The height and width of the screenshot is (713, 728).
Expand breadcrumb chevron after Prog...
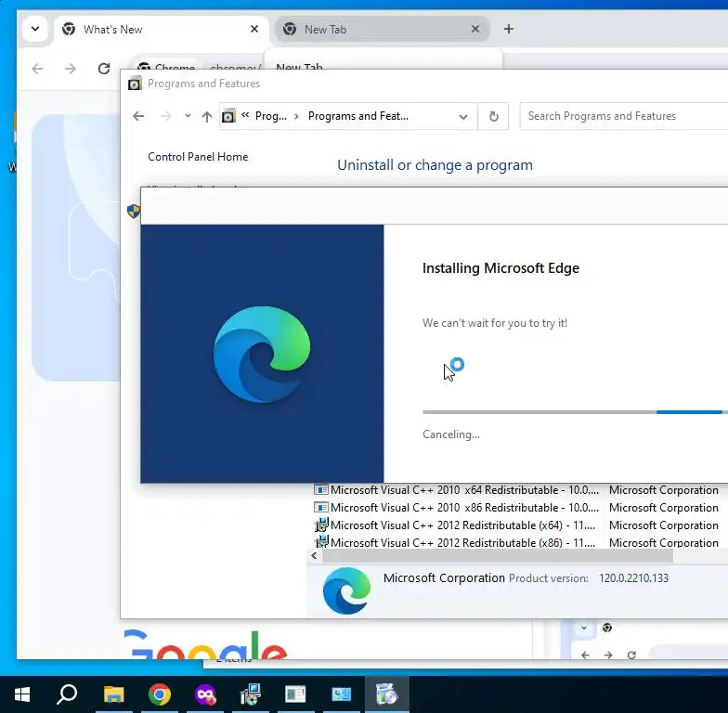(x=296, y=116)
